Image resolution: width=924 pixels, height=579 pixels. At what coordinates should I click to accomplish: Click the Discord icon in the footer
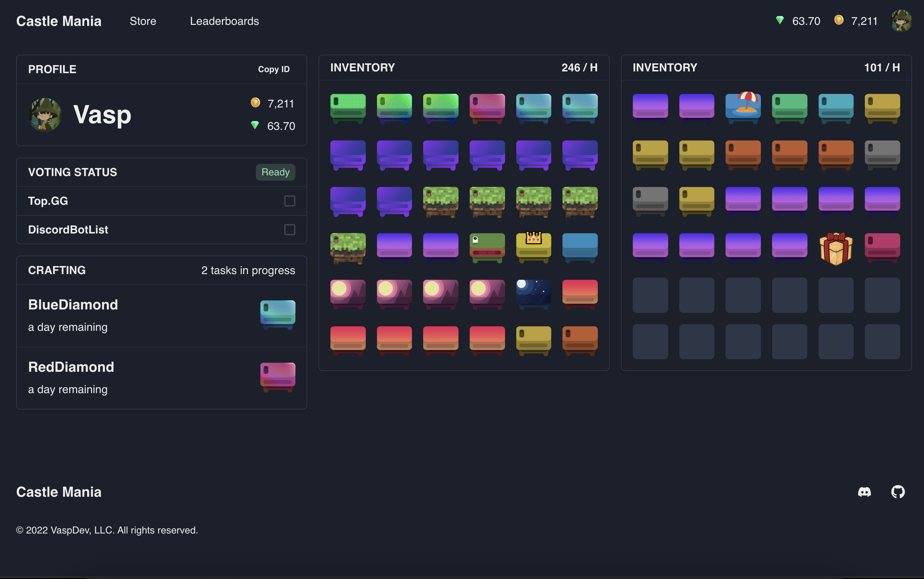pos(864,492)
